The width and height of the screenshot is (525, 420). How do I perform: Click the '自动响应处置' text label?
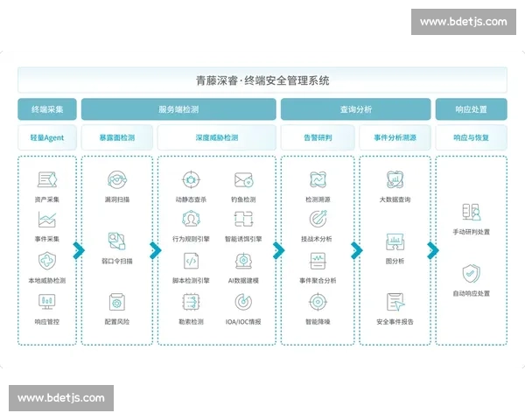click(x=472, y=294)
